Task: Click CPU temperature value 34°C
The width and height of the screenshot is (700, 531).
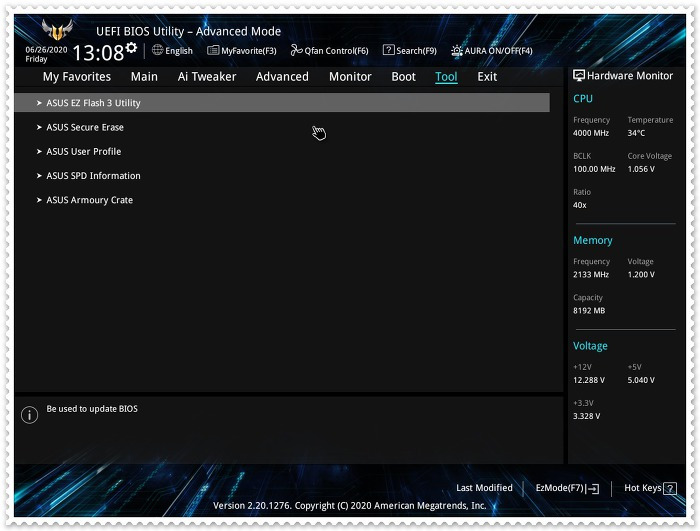Action: pyautogui.click(x=636, y=133)
